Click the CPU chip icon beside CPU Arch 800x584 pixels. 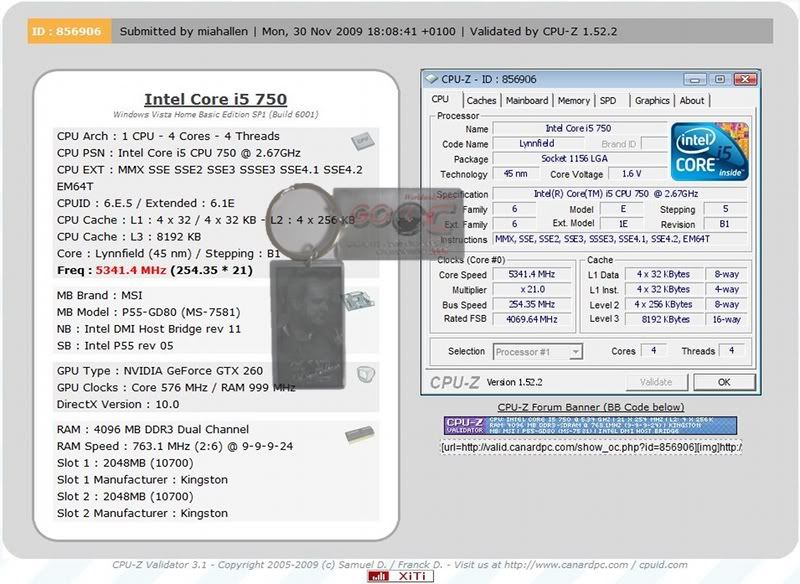click(x=363, y=140)
